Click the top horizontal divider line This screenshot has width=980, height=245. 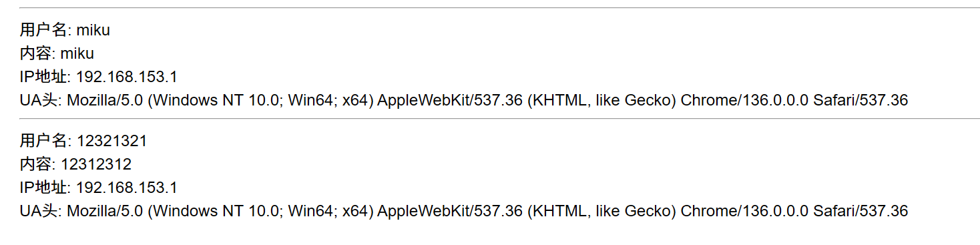pos(490,8)
